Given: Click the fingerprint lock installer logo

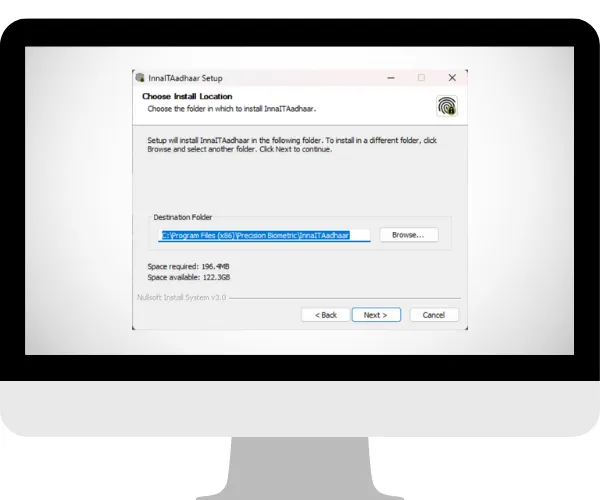Looking at the screenshot, I should [447, 106].
